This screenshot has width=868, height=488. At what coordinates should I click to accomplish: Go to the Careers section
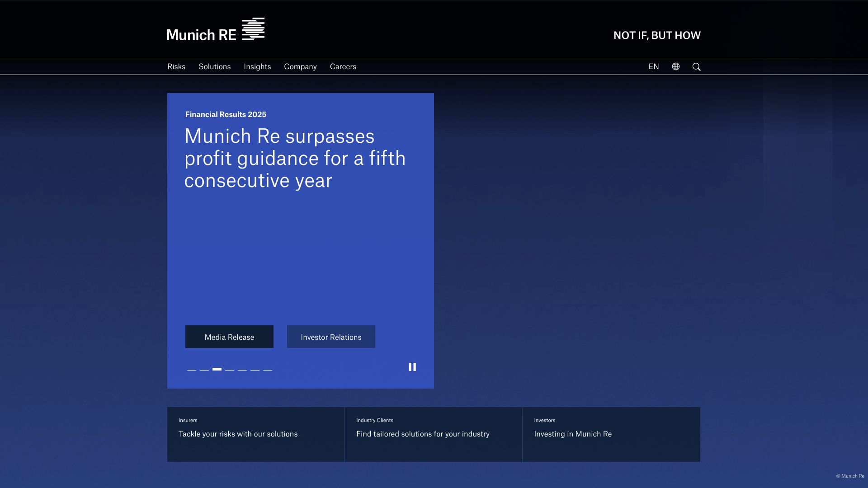tap(343, 66)
